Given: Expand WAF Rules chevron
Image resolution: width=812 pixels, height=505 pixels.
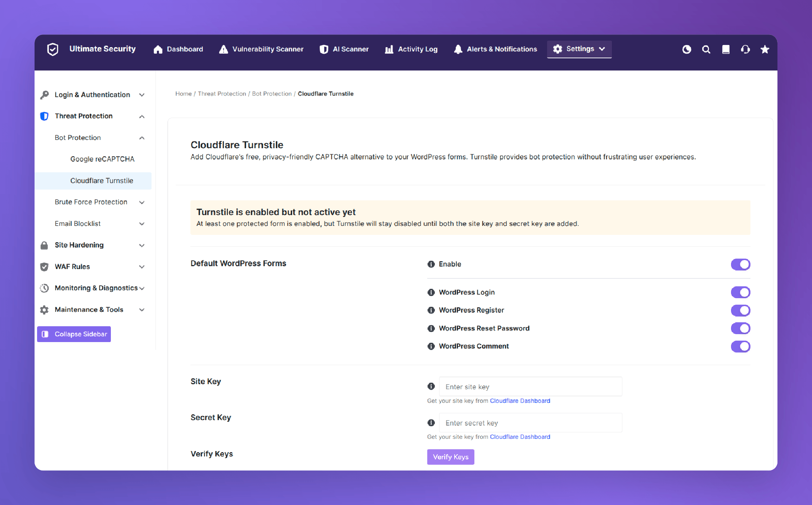Looking at the screenshot, I should (x=142, y=267).
